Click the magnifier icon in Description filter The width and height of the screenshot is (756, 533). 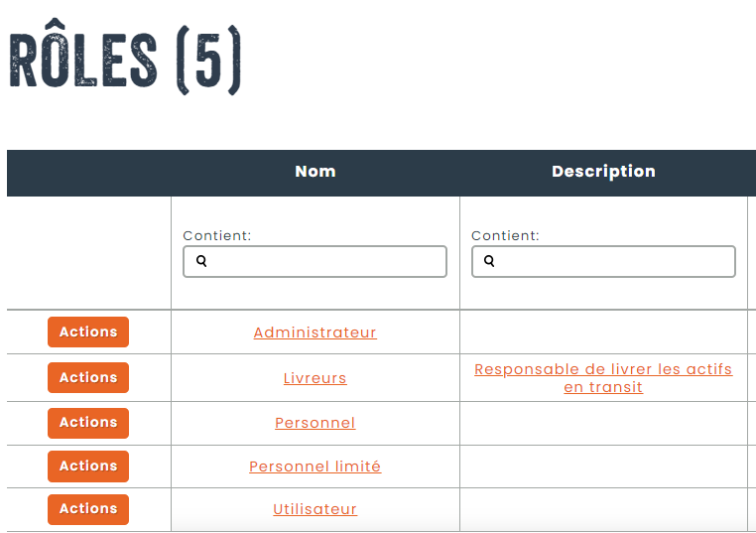[x=489, y=261]
